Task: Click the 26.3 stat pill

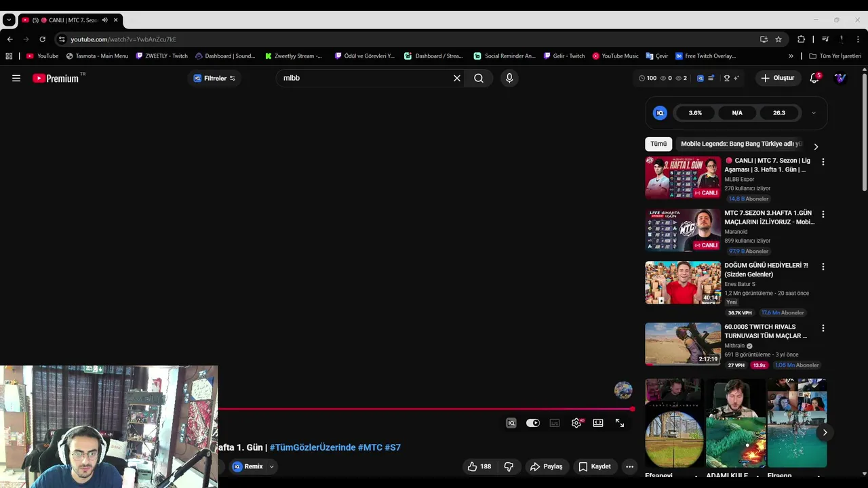Action: tap(779, 113)
